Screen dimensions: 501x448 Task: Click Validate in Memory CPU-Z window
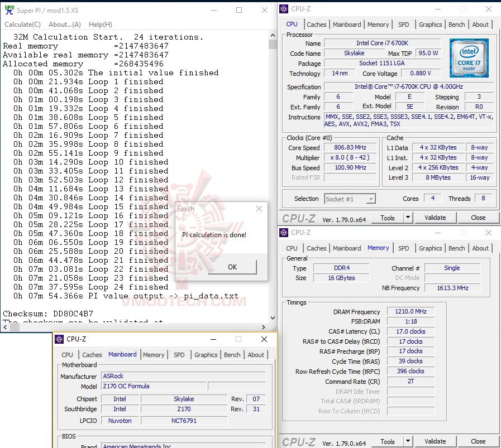pyautogui.click(x=435, y=441)
